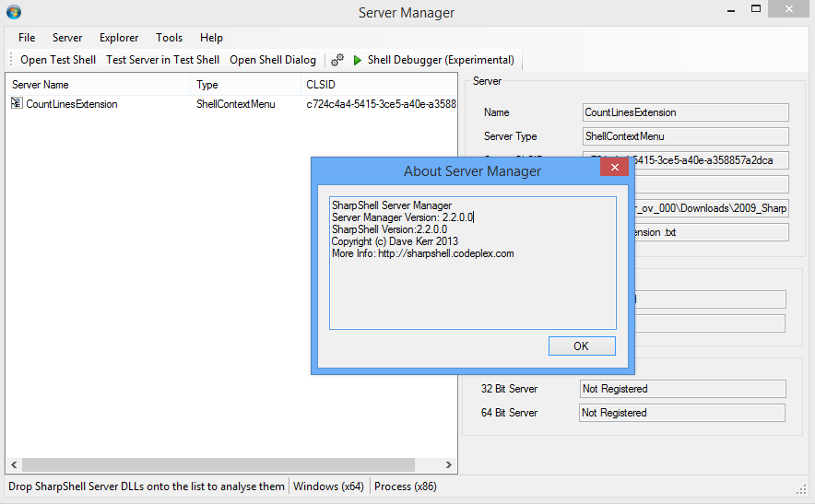This screenshot has width=815, height=504.
Task: Click the About dialog information text box
Action: tap(472, 263)
